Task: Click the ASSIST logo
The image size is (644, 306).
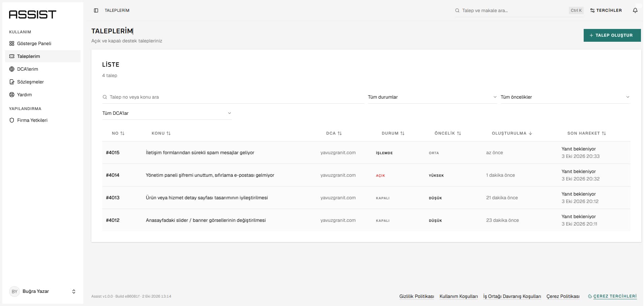Action: click(x=32, y=14)
